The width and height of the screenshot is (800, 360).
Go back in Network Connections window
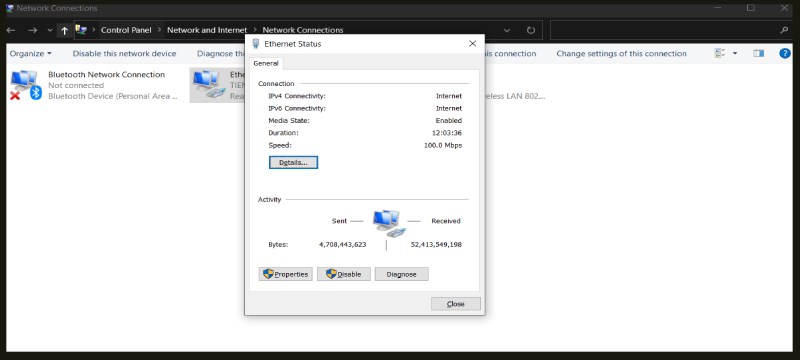point(11,31)
